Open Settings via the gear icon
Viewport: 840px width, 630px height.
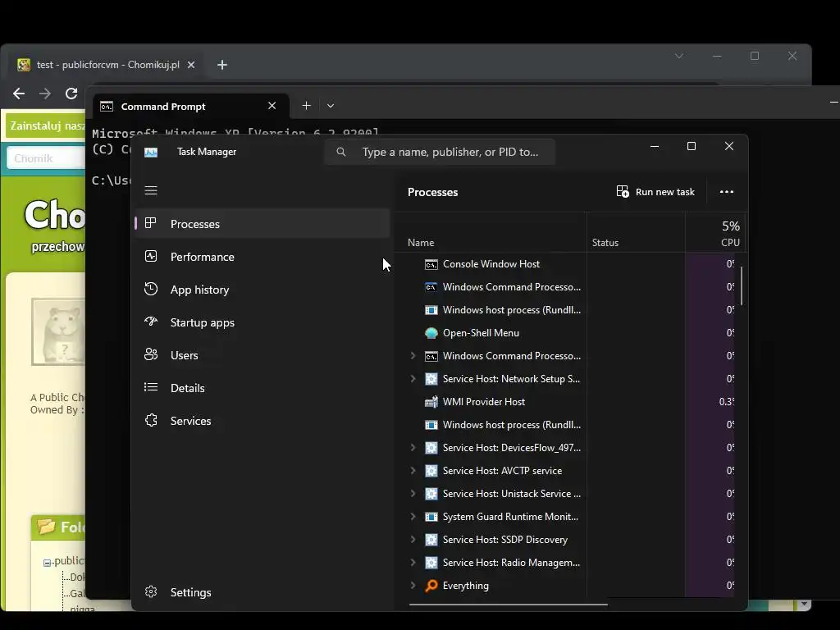click(151, 592)
